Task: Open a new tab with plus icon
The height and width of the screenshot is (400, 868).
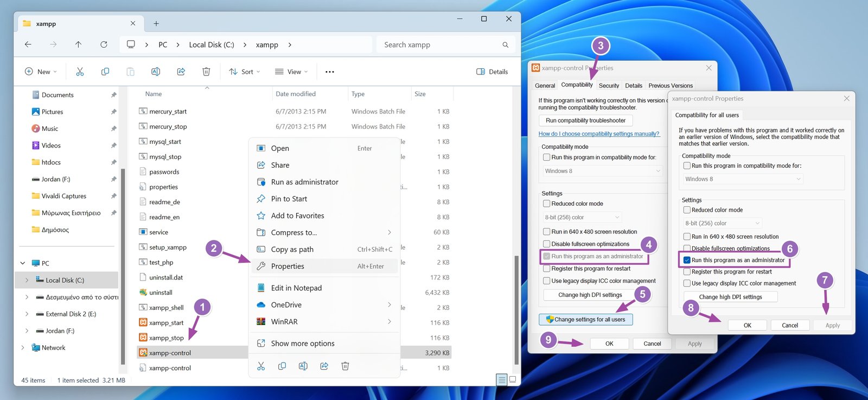Action: (x=156, y=23)
